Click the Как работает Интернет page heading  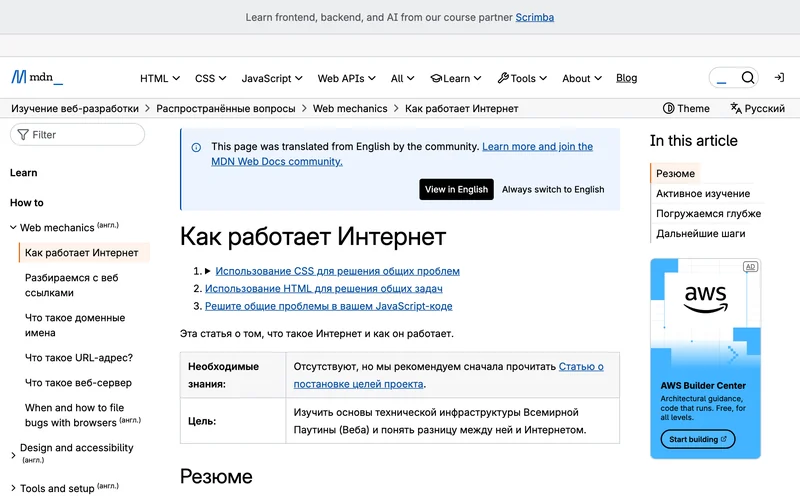[313, 237]
